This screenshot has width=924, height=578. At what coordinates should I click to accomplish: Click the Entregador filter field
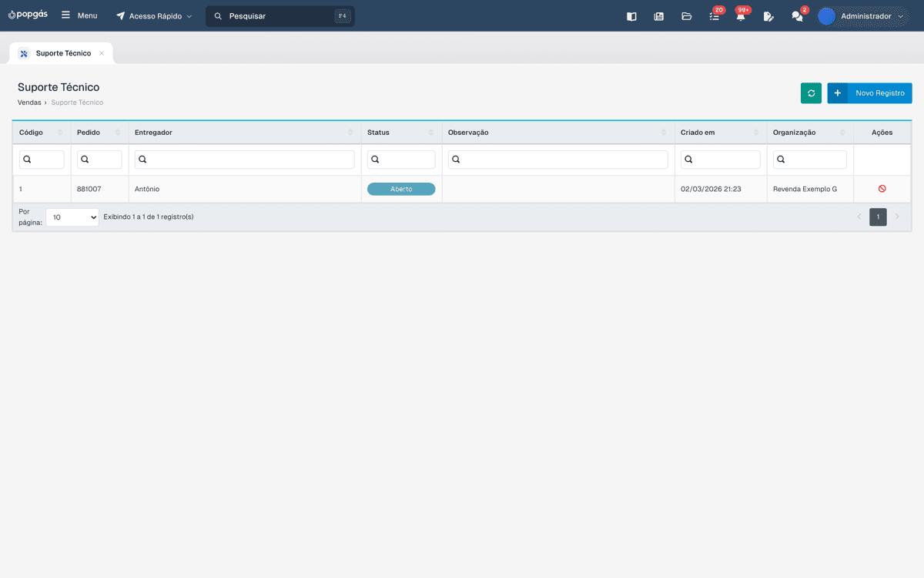tap(245, 160)
